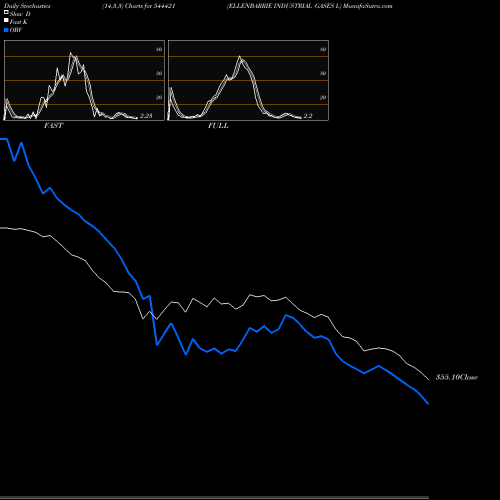Click the Slow D legend label

20,14
